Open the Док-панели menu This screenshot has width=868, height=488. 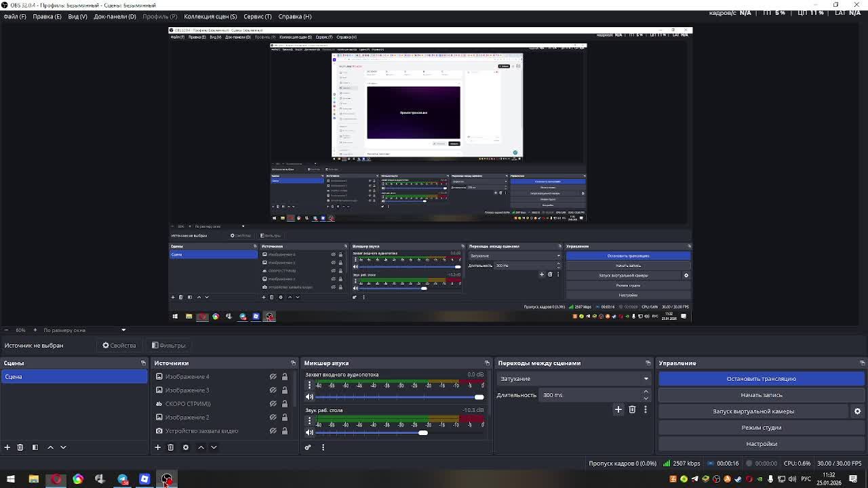115,16
